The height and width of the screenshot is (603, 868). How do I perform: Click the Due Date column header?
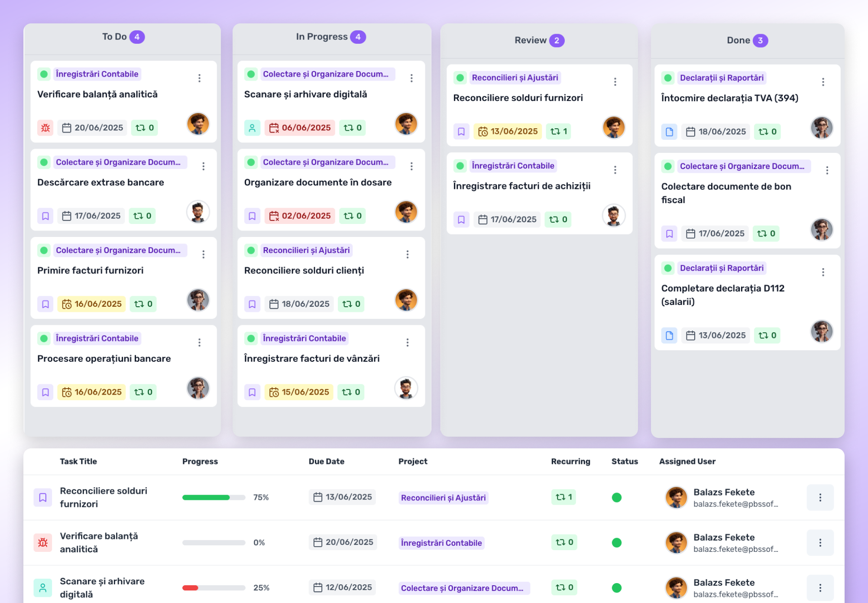click(326, 461)
